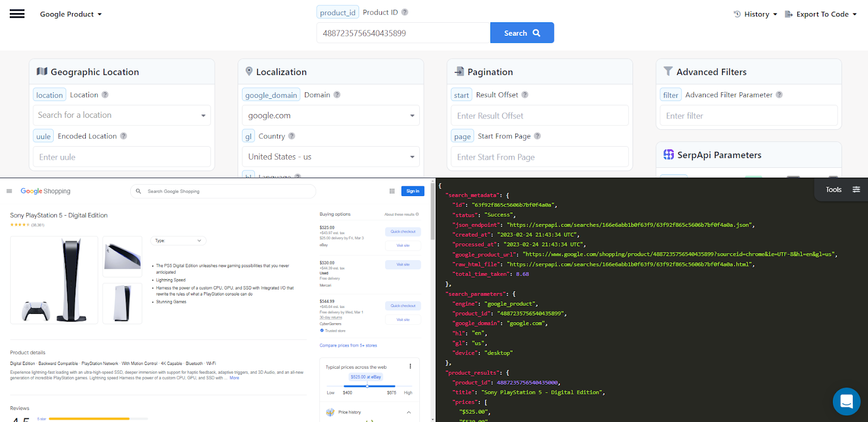This screenshot has height=422, width=868.
Task: Select the PS5 front-view thumbnail
Action: click(x=123, y=303)
